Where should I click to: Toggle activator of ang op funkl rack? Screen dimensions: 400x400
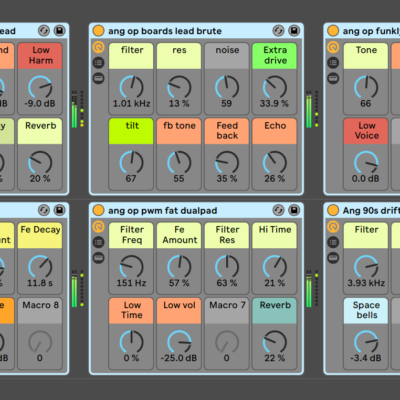pos(333,31)
